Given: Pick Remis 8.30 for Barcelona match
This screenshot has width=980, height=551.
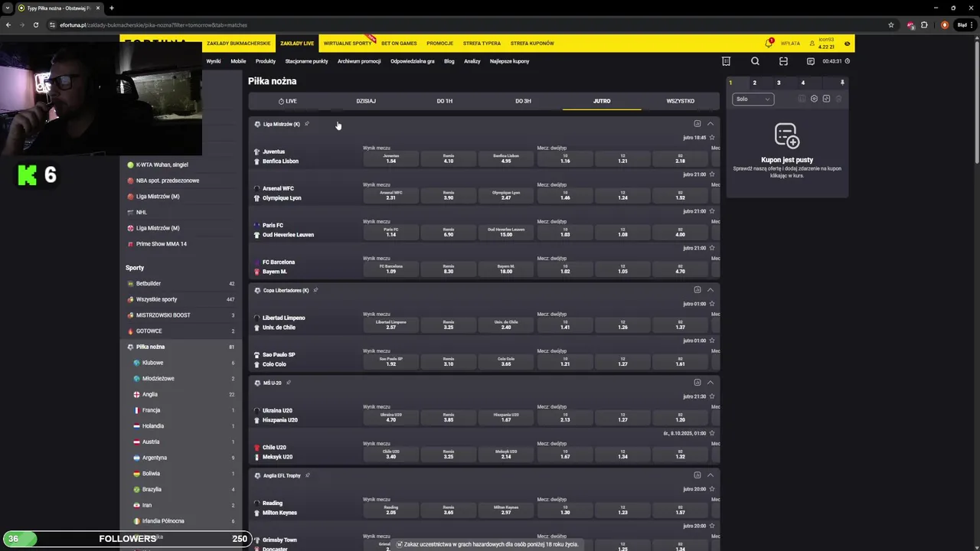Looking at the screenshot, I should point(449,269).
